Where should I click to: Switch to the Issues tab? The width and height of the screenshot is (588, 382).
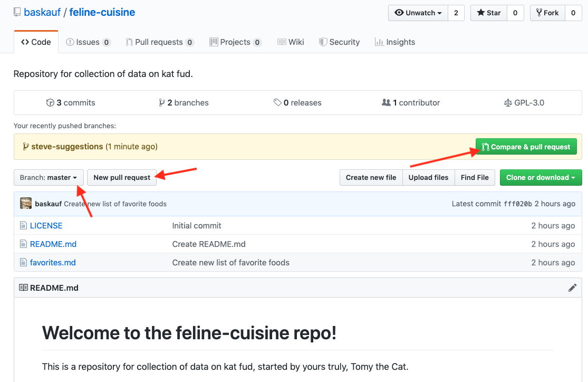pyautogui.click(x=88, y=42)
